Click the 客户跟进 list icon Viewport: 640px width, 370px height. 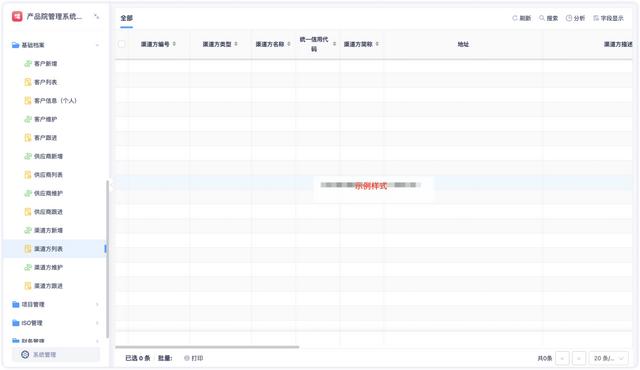point(28,137)
